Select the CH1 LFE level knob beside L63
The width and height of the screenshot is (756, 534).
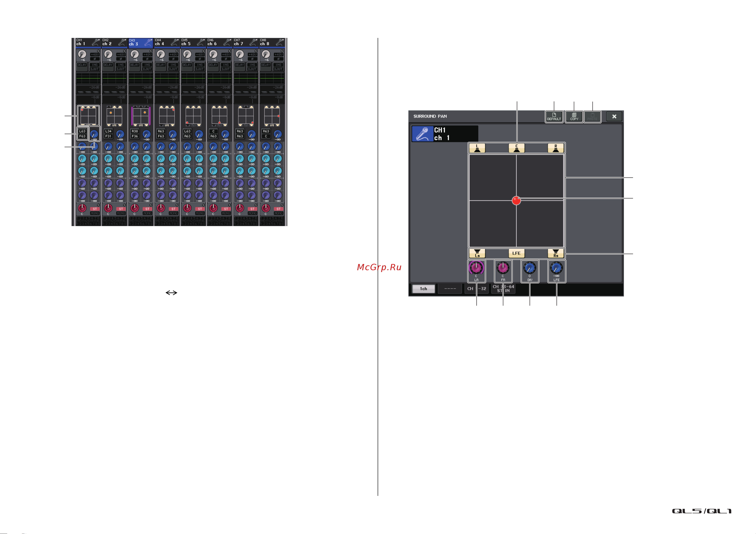pyautogui.click(x=94, y=134)
